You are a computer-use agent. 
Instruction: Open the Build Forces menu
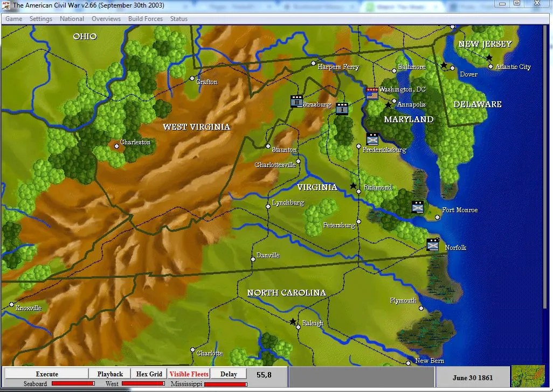coord(146,19)
